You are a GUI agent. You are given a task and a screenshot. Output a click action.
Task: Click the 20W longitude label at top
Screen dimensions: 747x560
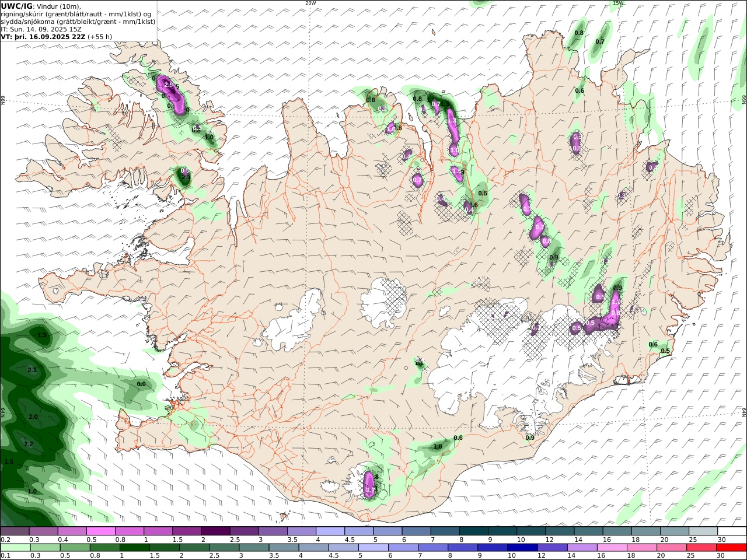click(310, 3)
